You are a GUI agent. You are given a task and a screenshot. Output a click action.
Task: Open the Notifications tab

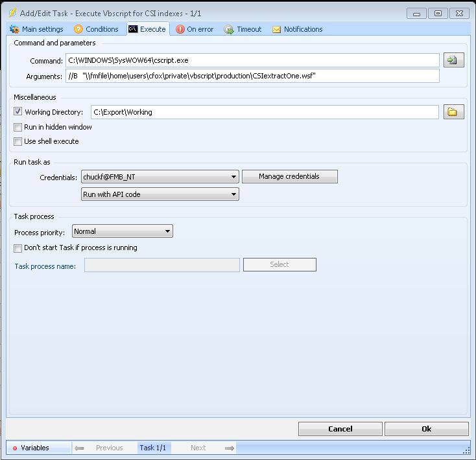(x=297, y=29)
